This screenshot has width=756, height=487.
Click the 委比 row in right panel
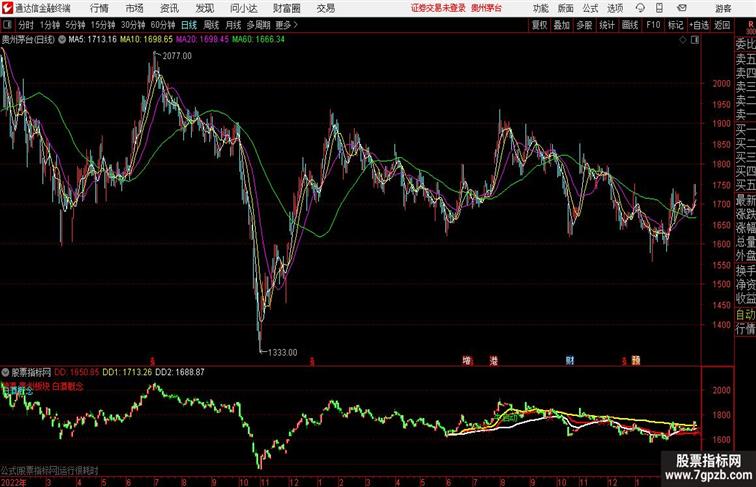coord(745,45)
